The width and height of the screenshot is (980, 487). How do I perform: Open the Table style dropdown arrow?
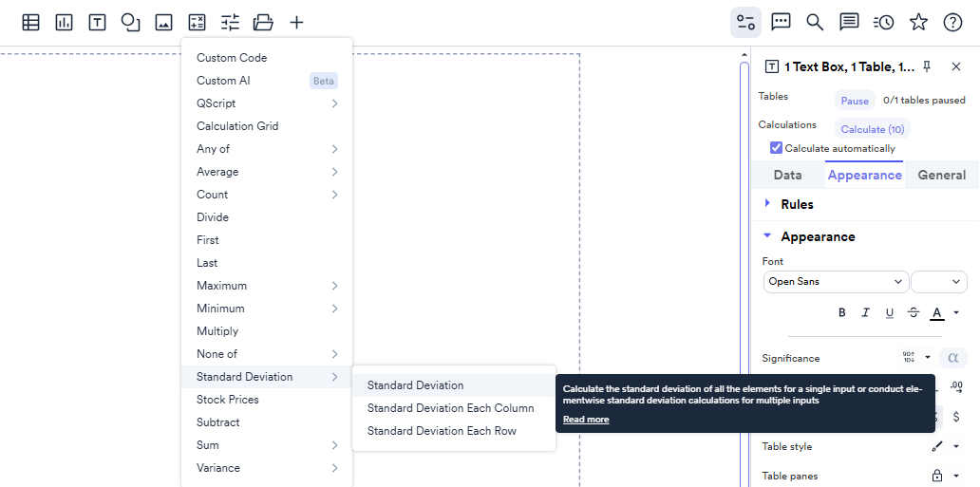pos(955,446)
